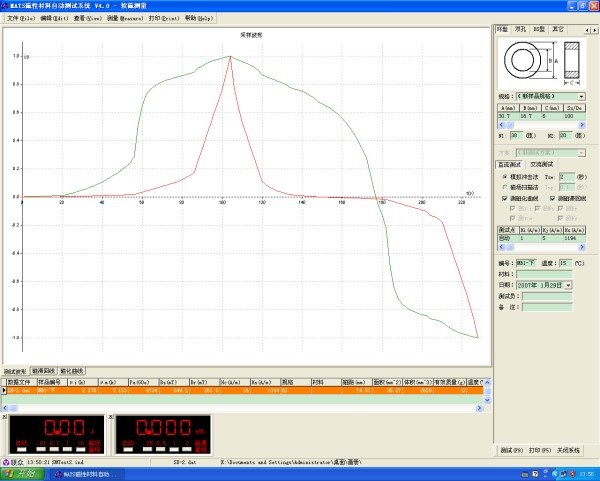Screen dimensions: 600x481
Task: Click the MATS application icon in title bar
Action: click(6, 6)
